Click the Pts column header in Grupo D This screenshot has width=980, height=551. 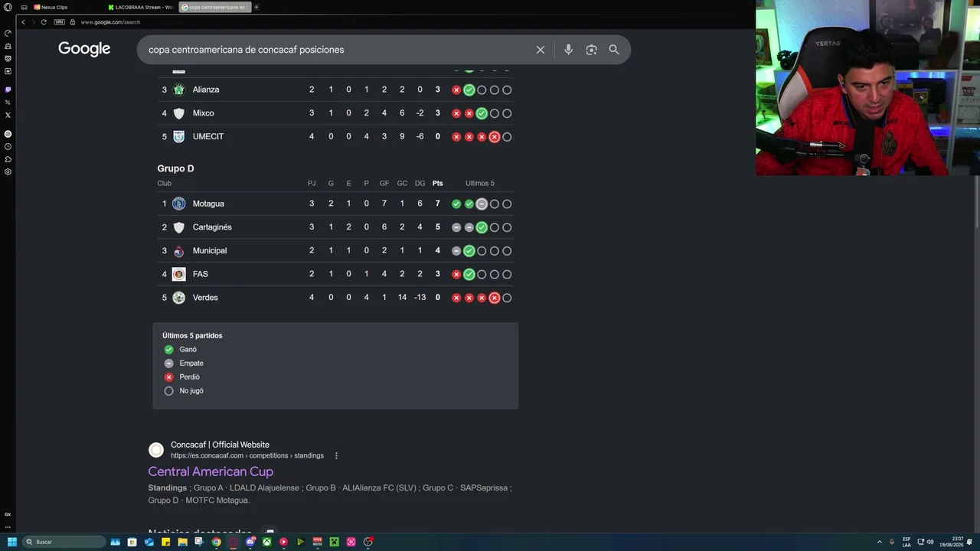[438, 184]
